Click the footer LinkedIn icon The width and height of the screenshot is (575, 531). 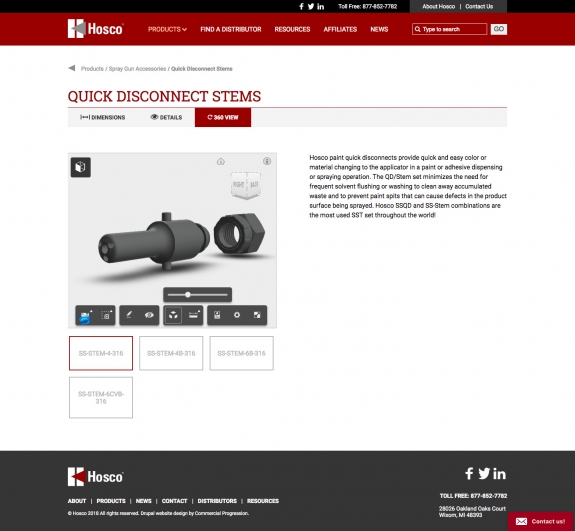499,473
